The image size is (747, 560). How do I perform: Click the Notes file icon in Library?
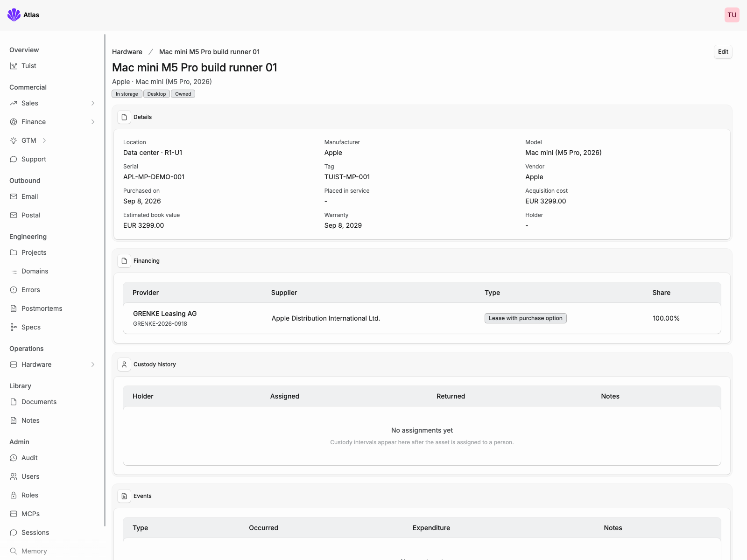[14, 420]
